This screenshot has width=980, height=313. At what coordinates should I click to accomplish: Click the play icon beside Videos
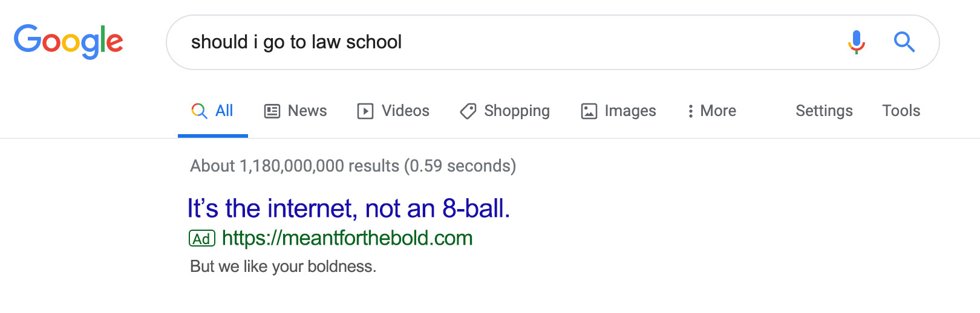tap(365, 111)
